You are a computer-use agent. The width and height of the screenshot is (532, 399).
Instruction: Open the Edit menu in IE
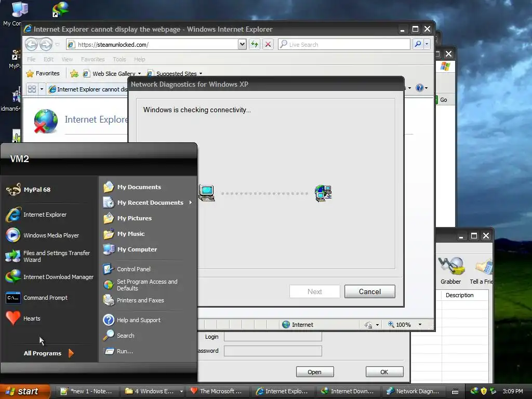click(48, 59)
